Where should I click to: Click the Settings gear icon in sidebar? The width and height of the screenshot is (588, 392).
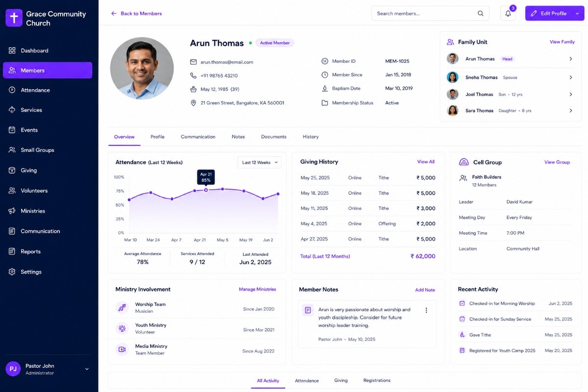(12, 271)
